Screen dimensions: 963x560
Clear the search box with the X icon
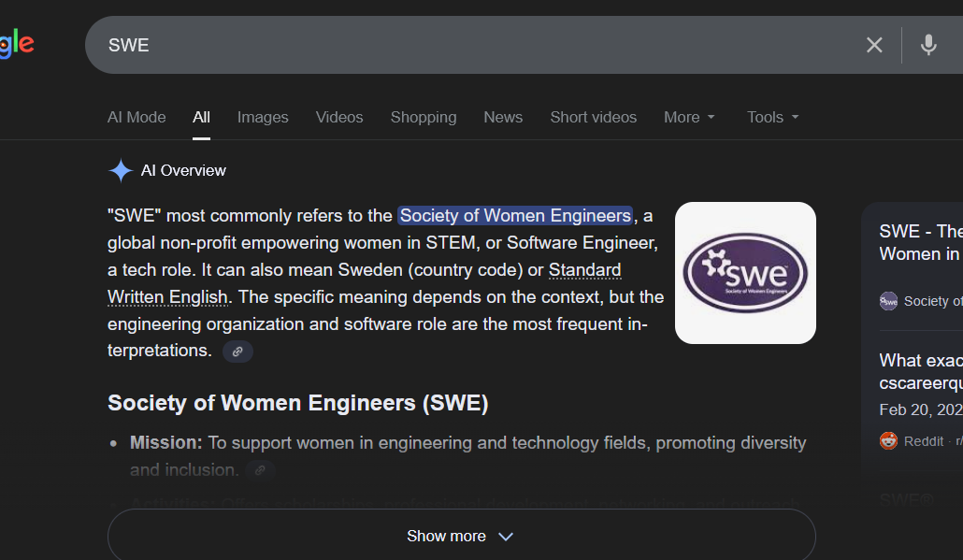[874, 45]
